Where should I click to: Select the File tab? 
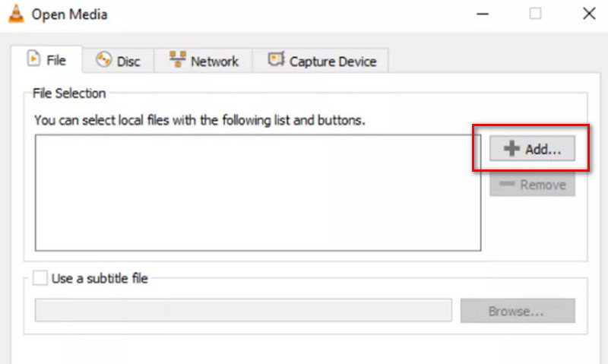coord(46,59)
